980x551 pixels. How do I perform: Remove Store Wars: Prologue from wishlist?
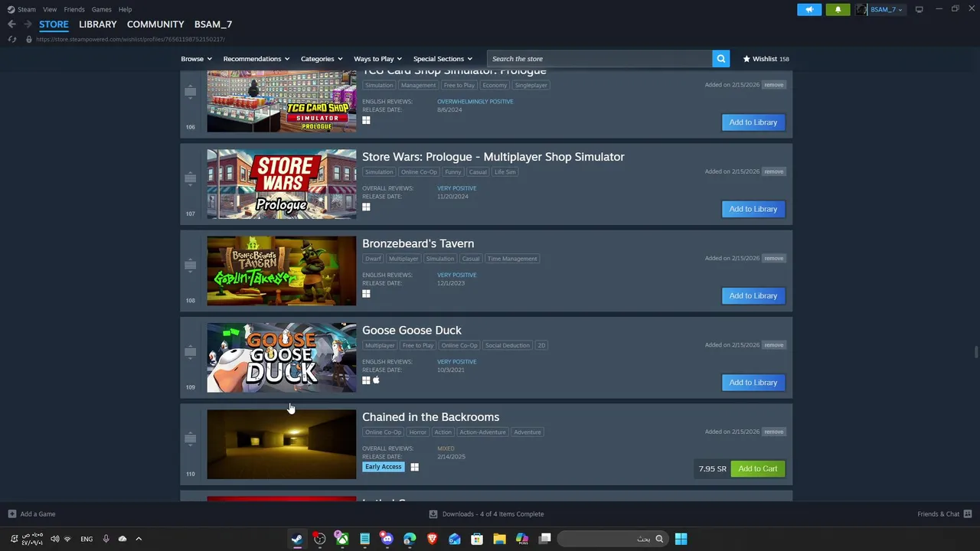tap(773, 171)
